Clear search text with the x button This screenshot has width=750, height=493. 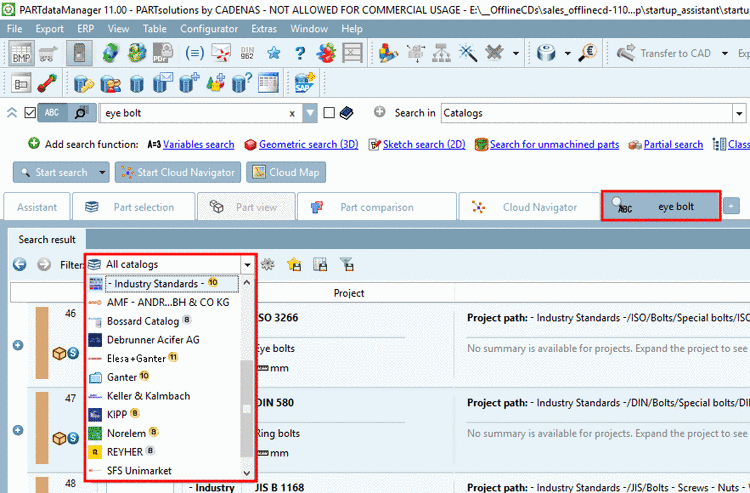292,114
